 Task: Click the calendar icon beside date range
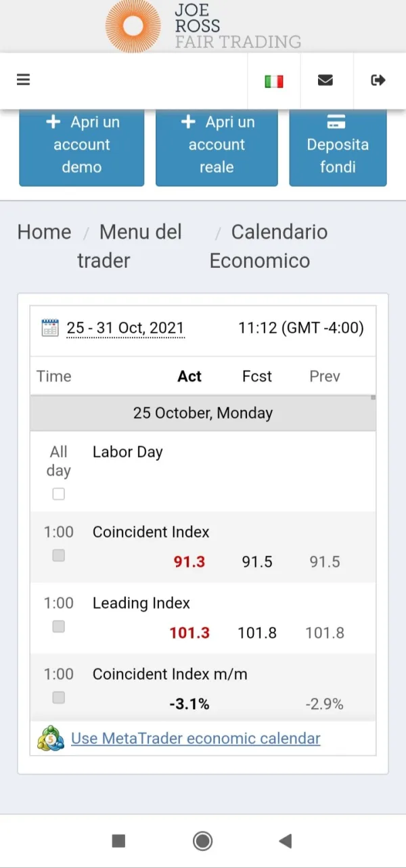point(50,328)
